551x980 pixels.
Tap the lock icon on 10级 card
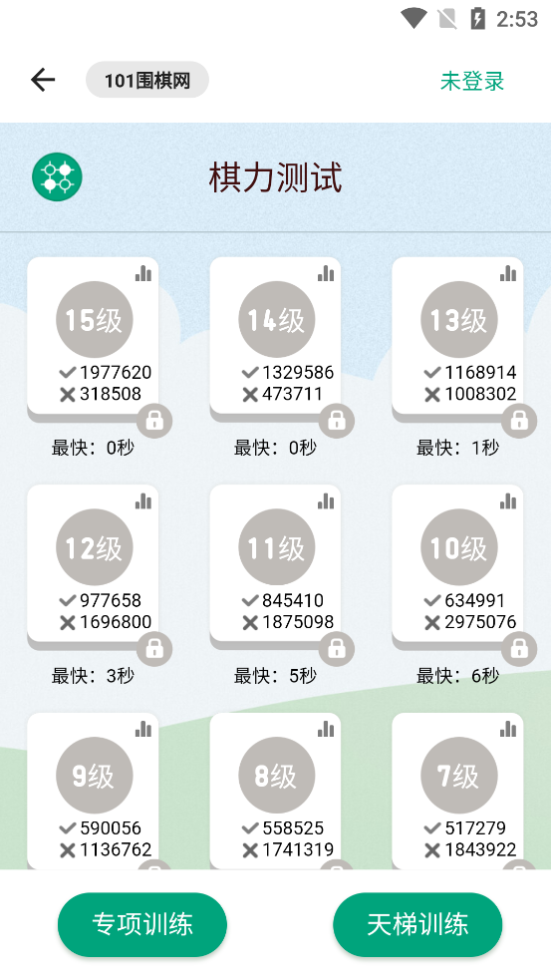pyautogui.click(x=519, y=649)
